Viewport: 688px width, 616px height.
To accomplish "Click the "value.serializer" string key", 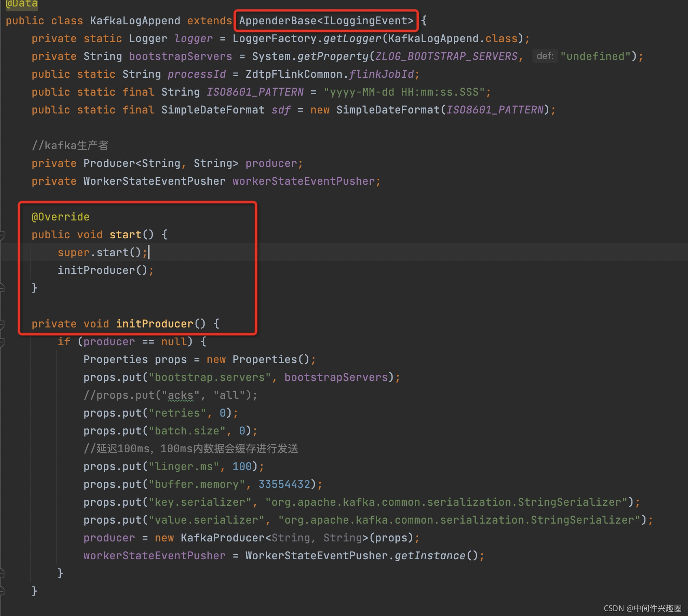I will click(x=207, y=520).
